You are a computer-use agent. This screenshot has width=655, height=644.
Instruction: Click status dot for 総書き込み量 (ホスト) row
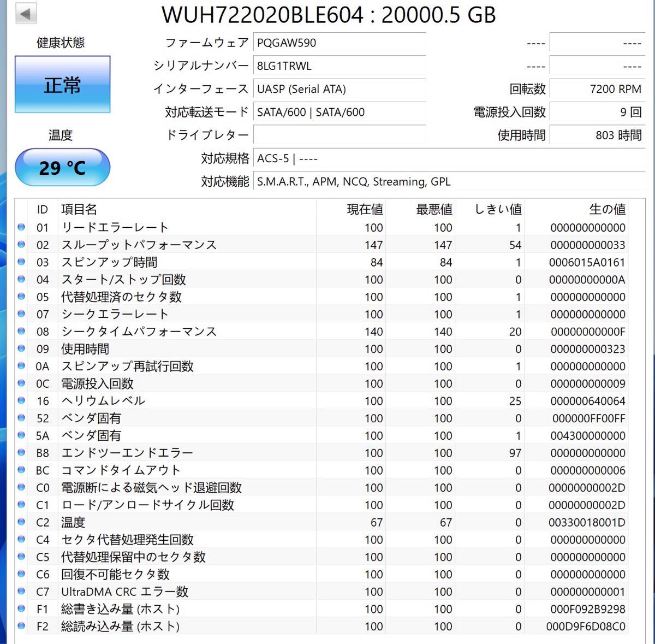21,608
